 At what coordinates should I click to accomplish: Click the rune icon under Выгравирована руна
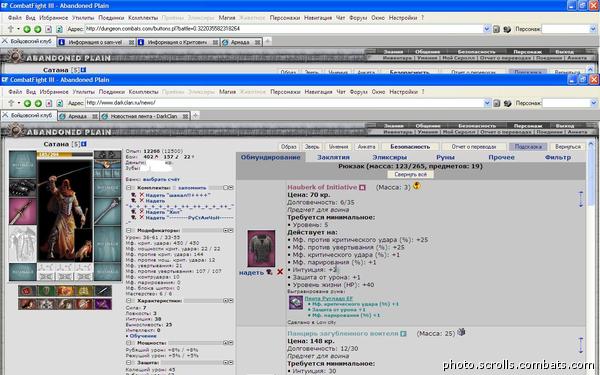(x=296, y=302)
